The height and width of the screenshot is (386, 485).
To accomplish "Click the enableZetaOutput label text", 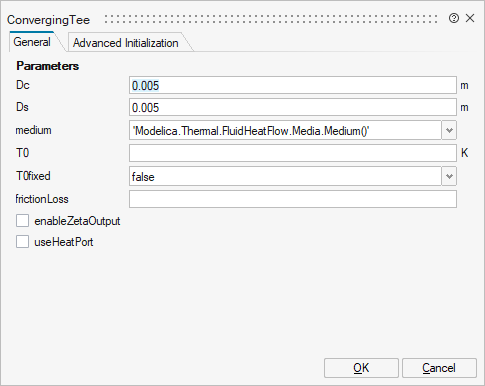I will click(77, 221).
